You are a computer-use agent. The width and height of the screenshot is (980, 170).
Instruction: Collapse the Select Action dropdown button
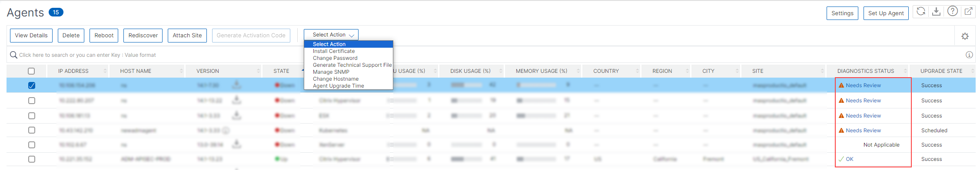[331, 35]
